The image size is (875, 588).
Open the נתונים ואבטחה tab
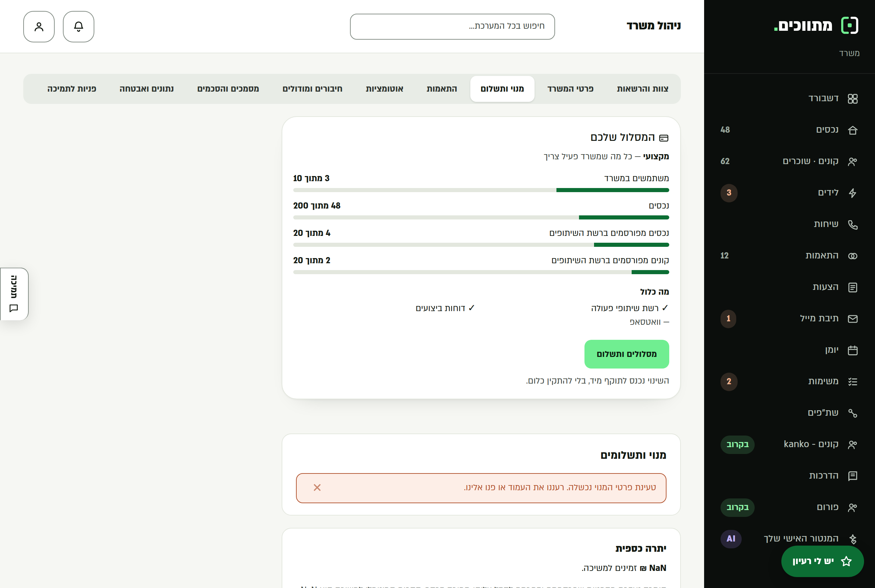147,89
